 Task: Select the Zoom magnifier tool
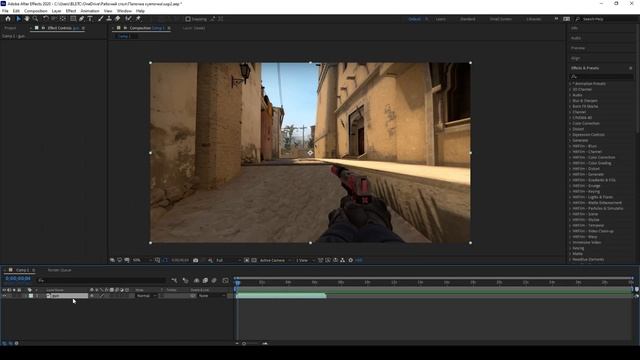pos(36,19)
